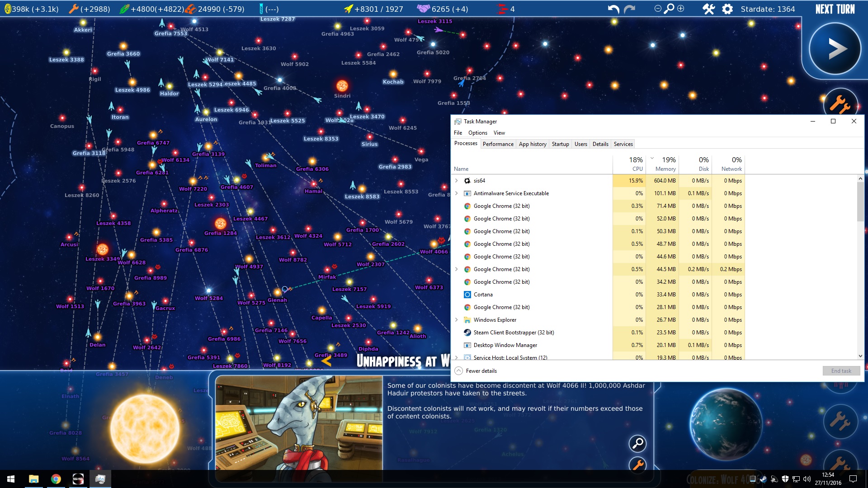The height and width of the screenshot is (488, 868).
Task: Zoom in the galaxy map with plus icon
Action: click(x=680, y=9)
